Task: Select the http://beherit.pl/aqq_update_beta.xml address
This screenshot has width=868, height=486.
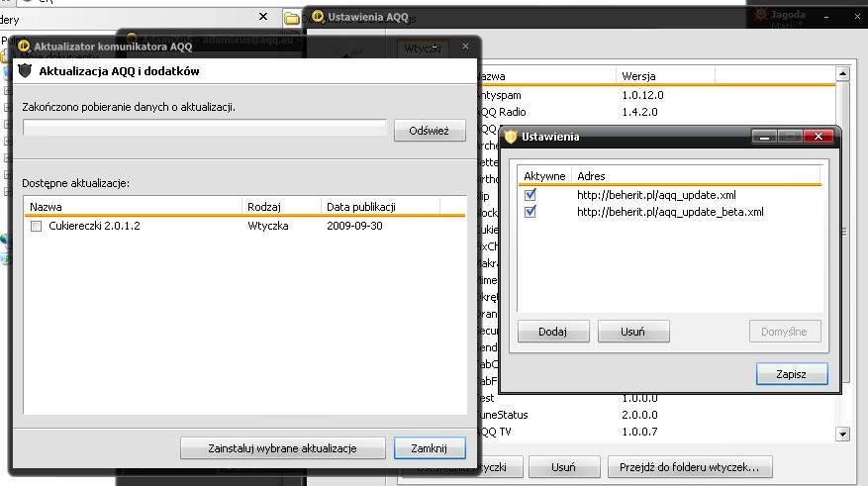Action: [670, 212]
